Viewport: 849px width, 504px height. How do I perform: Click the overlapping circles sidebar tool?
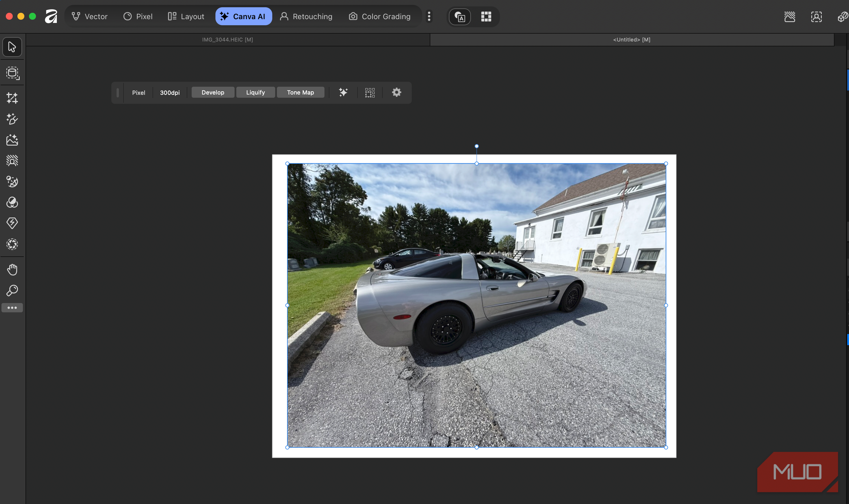(x=12, y=202)
